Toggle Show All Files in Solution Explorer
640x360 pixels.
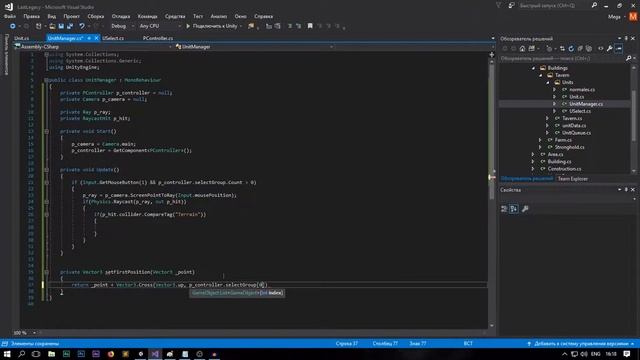pos(589,49)
